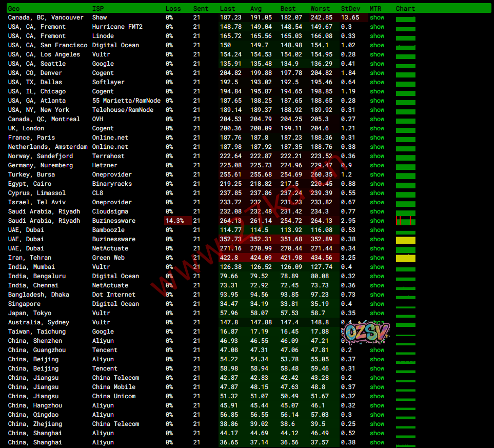Click the Netherlands, Amsterdam geo cell
The height and width of the screenshot is (448, 494).
coord(48,147)
